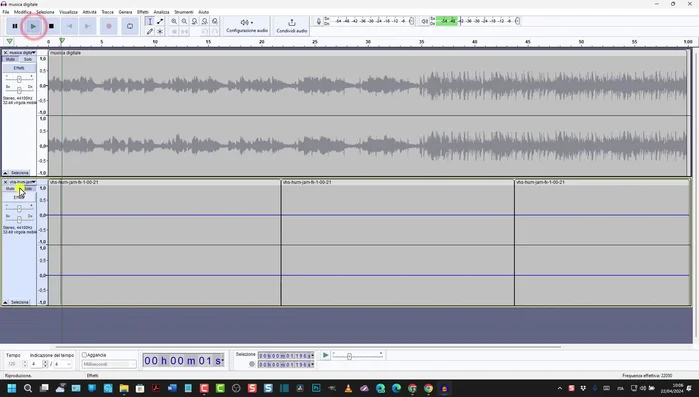Click the red Record button

coord(109,26)
